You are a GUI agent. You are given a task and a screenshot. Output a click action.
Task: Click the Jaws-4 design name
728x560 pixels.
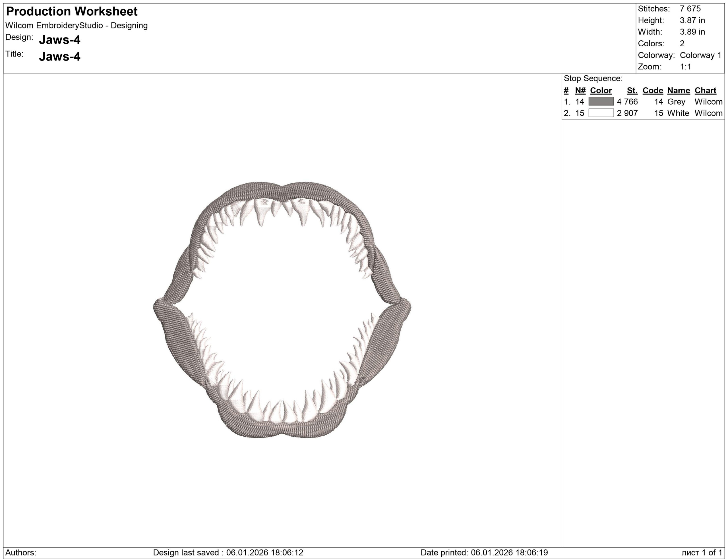tap(60, 40)
